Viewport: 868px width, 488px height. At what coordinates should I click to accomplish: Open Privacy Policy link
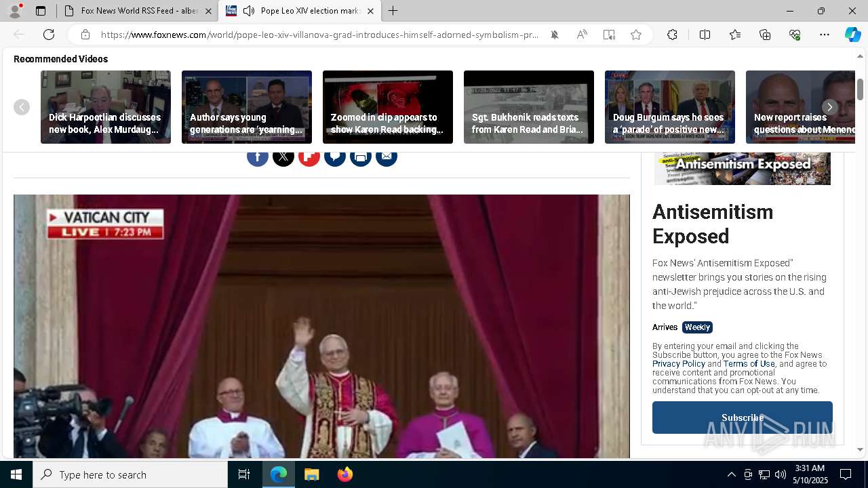[679, 364]
